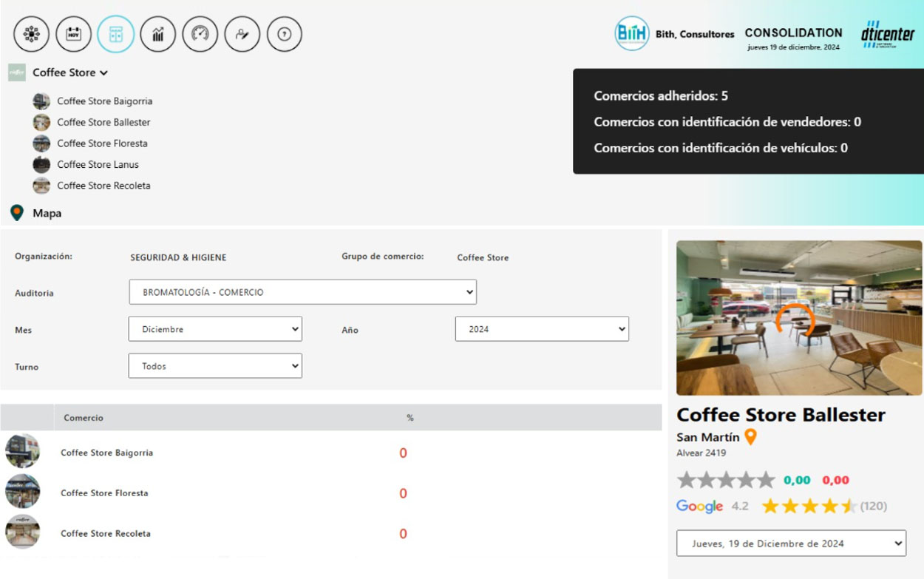The image size is (924, 579).
Task: Select Coffee Store Ballester in the list
Action: 103,122
